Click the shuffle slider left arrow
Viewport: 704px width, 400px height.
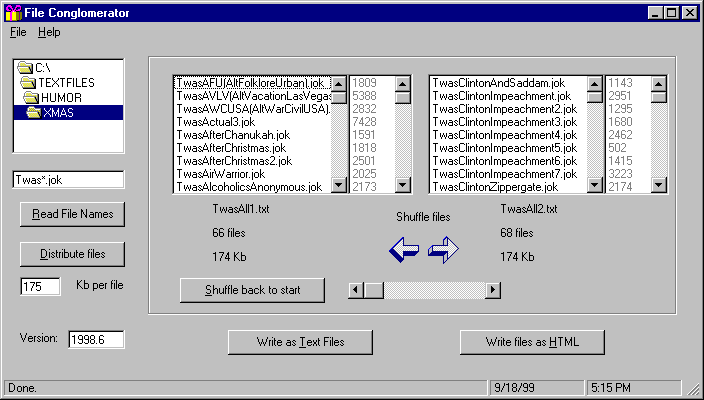tap(356, 290)
